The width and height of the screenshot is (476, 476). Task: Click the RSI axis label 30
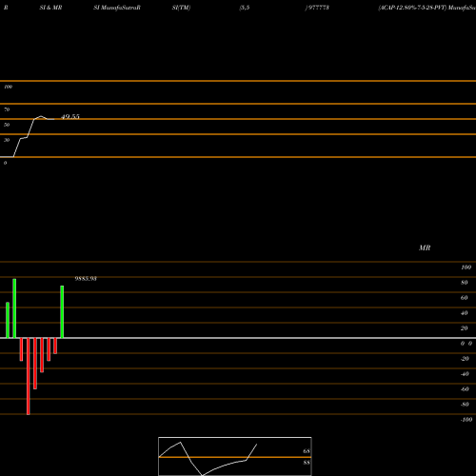point(7,140)
